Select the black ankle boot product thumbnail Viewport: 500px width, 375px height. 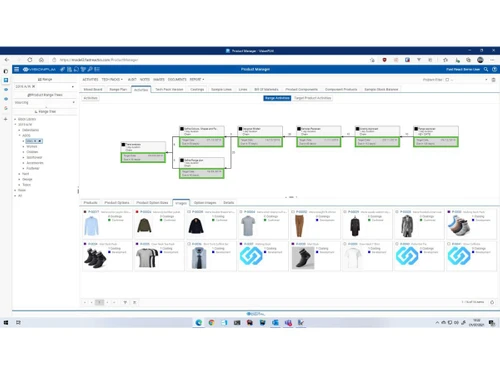click(x=303, y=258)
